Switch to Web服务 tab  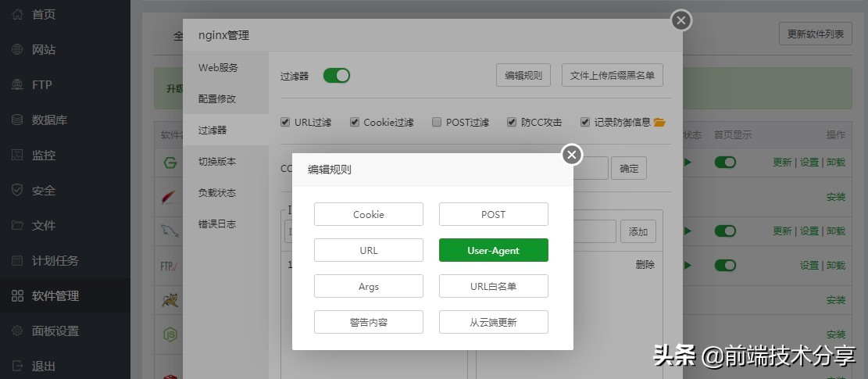click(226, 67)
